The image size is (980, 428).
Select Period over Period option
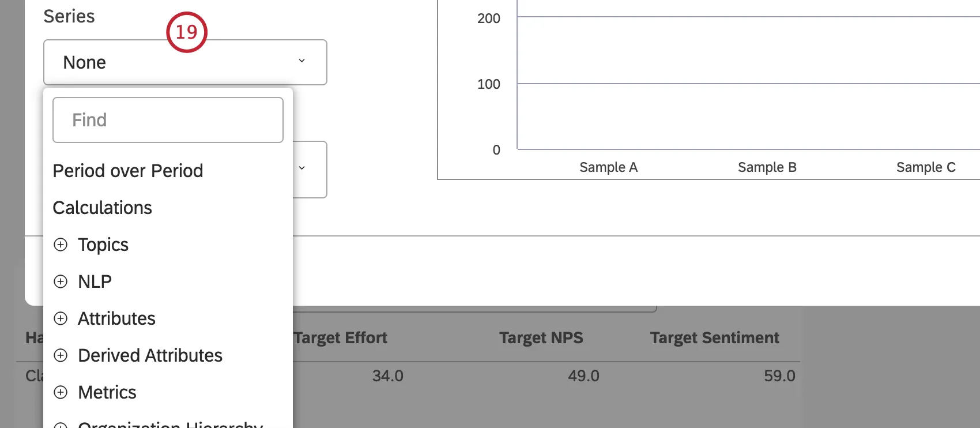[x=128, y=171]
